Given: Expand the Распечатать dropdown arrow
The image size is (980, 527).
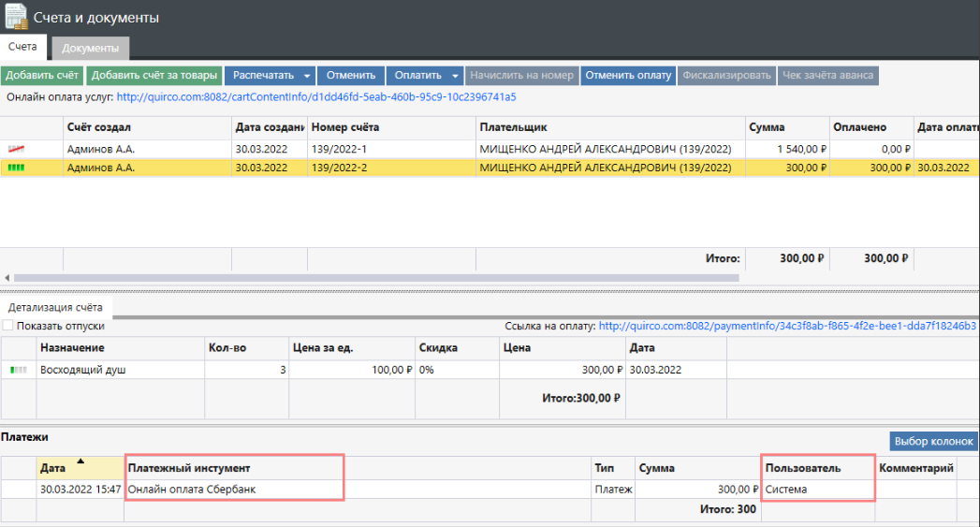Looking at the screenshot, I should (x=308, y=76).
